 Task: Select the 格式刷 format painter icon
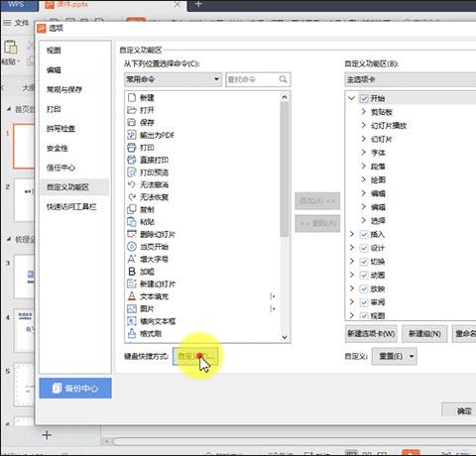click(132, 333)
